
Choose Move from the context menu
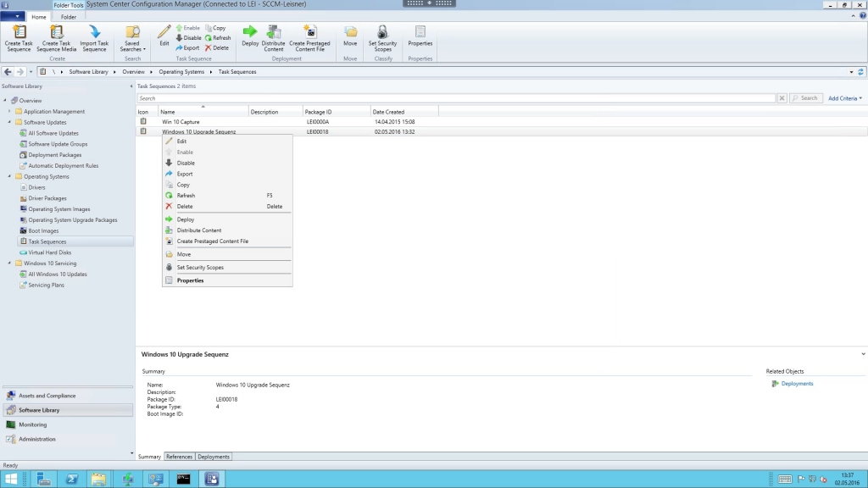pyautogui.click(x=227, y=254)
